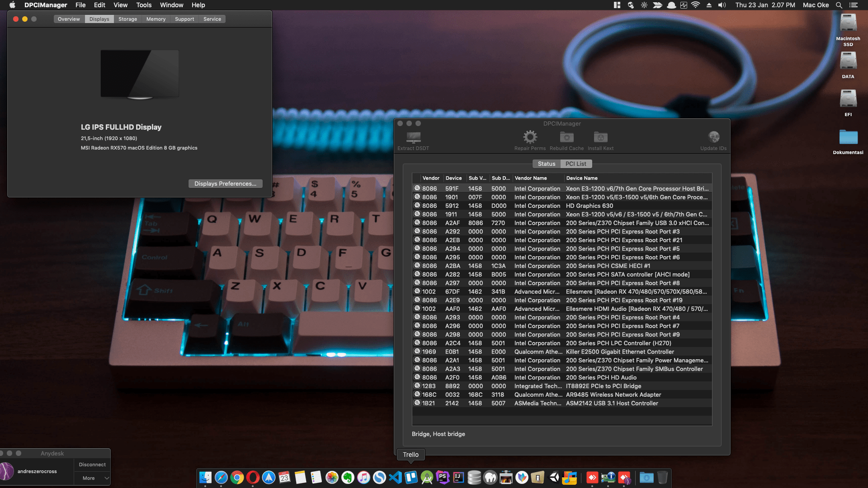Open iTunes from the dock

pyautogui.click(x=363, y=477)
